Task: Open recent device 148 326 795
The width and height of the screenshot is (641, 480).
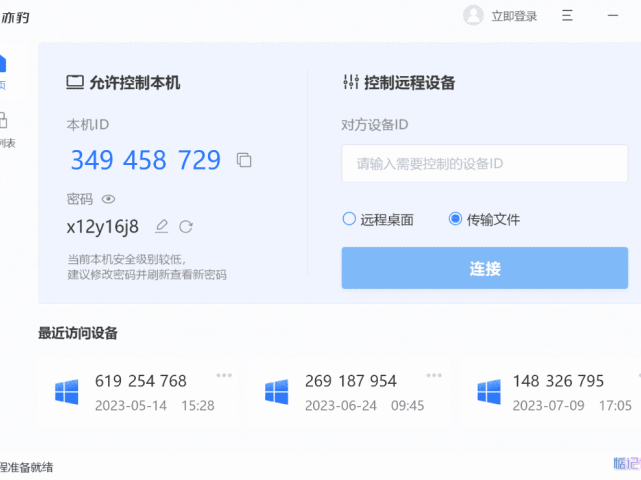Action: 551,393
